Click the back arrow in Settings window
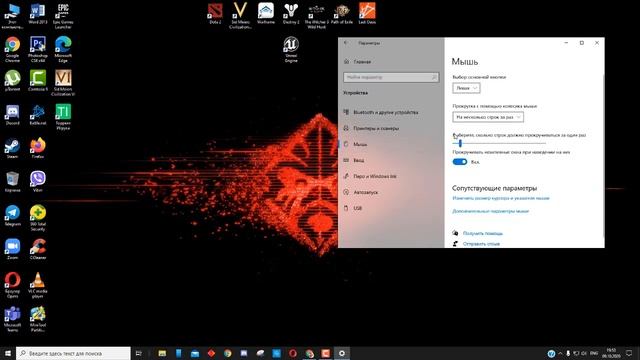640x360 pixels. point(346,43)
